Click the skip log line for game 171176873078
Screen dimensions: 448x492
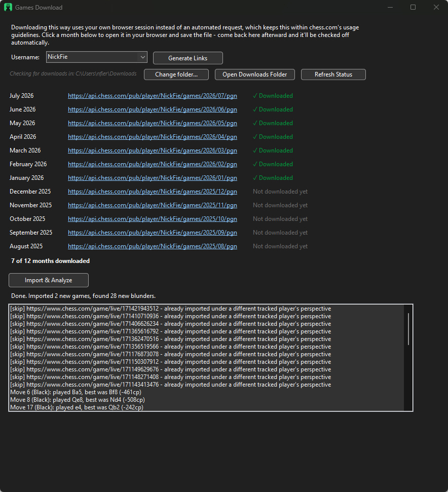171,354
